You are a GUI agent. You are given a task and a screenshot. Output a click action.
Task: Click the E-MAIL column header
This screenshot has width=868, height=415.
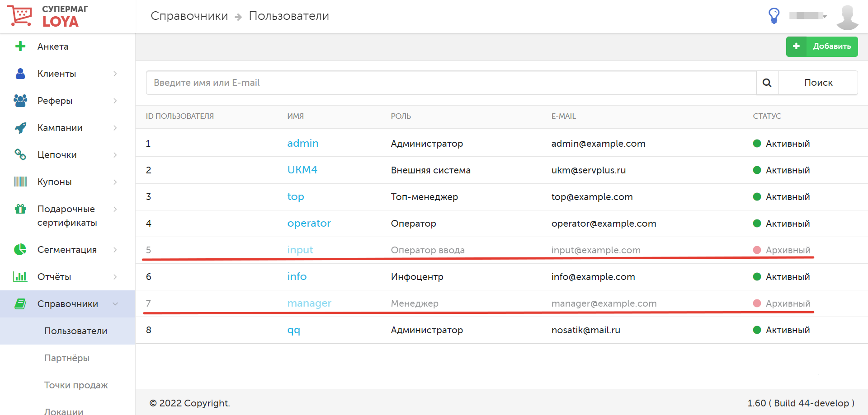pos(564,116)
